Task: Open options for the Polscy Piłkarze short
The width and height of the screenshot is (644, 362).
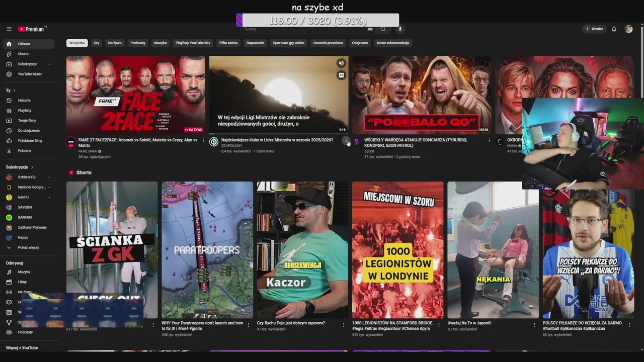Action: 629,325
